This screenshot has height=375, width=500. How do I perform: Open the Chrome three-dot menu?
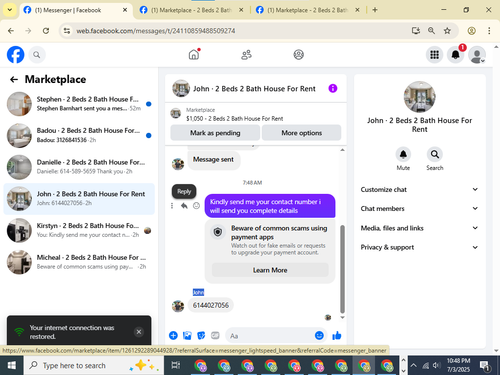pyautogui.click(x=489, y=31)
